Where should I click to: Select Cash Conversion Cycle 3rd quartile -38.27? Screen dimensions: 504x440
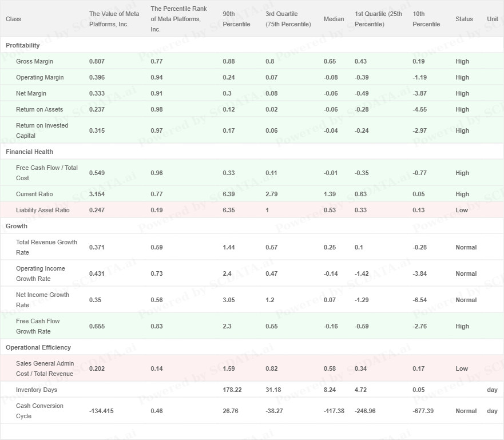[x=274, y=411]
